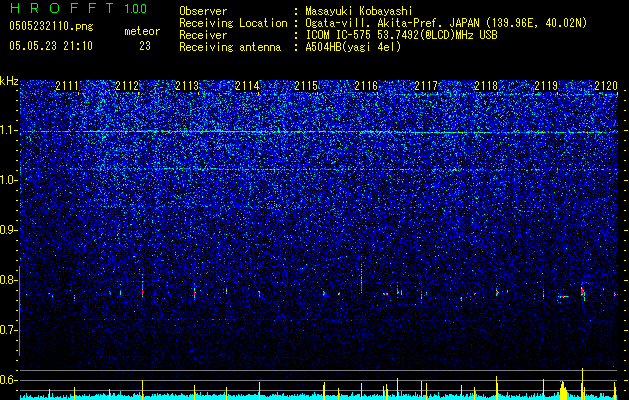Click the Receiving Location label

click(x=233, y=23)
